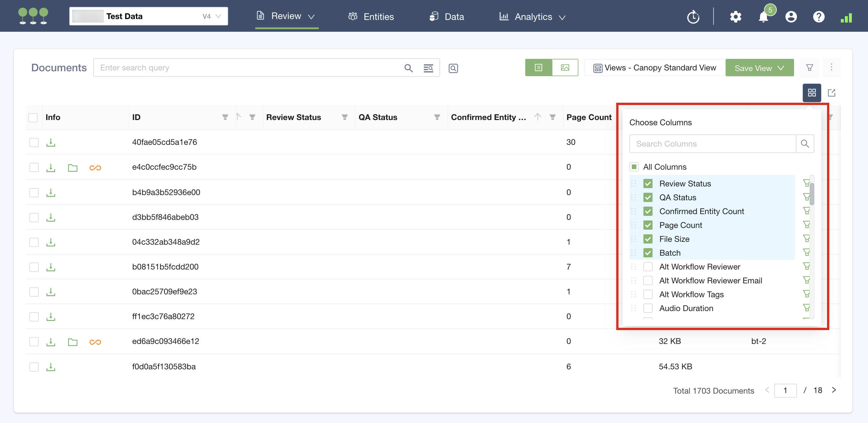Toggle the All Columns checkbox
868x423 pixels.
click(x=634, y=167)
